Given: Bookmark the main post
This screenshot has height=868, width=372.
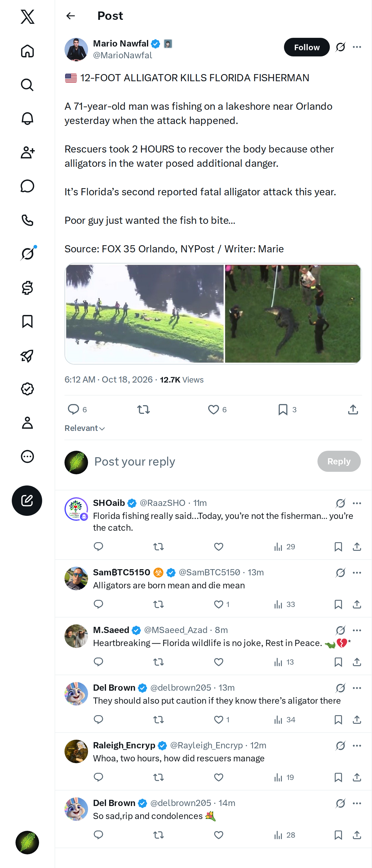Looking at the screenshot, I should coord(283,410).
